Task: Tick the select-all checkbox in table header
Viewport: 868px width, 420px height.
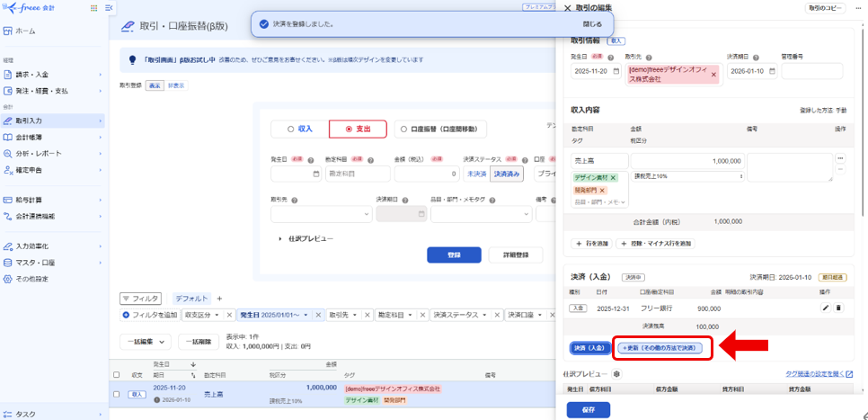Action: pos(116,374)
